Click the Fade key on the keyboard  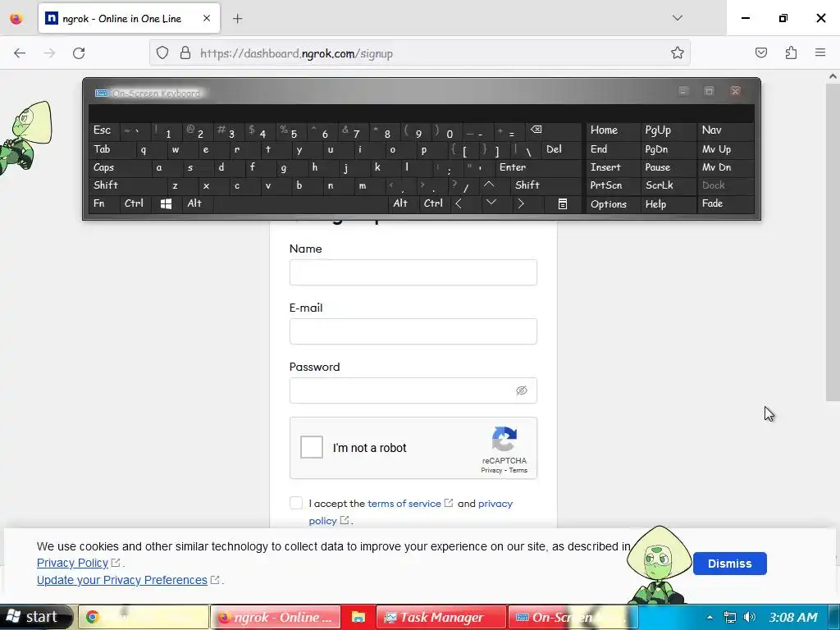(726, 203)
